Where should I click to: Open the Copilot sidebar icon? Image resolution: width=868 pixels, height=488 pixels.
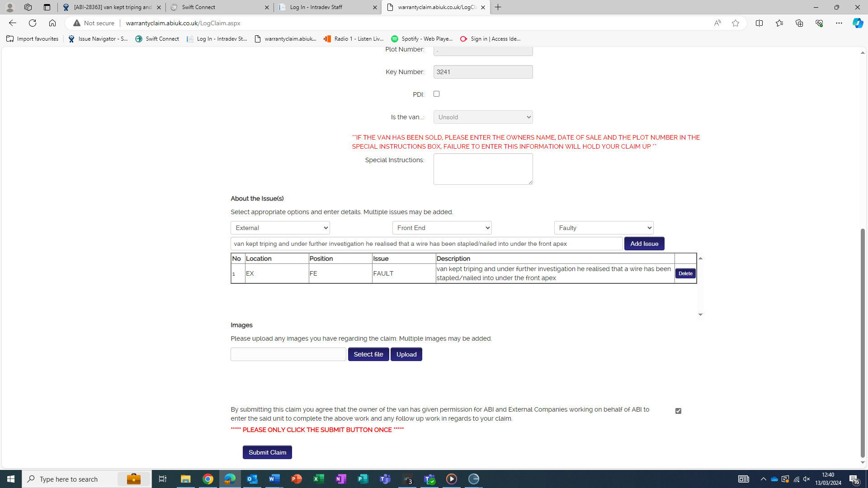(858, 23)
